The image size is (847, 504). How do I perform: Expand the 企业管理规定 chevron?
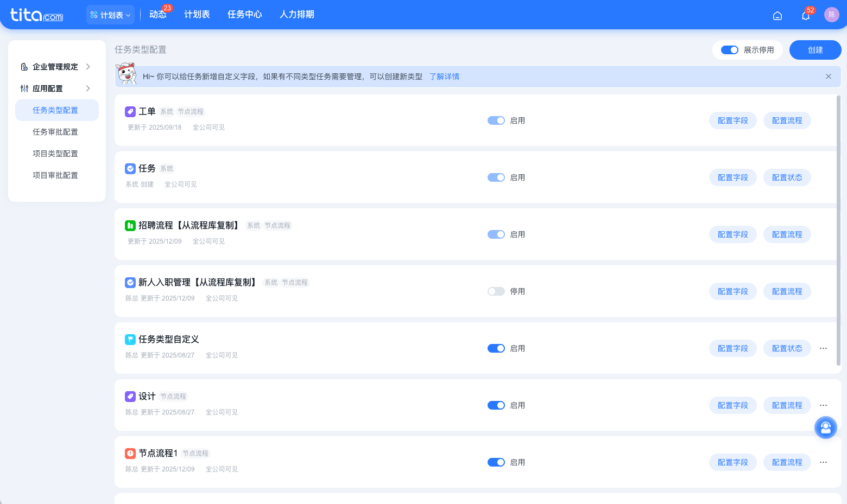(88, 67)
